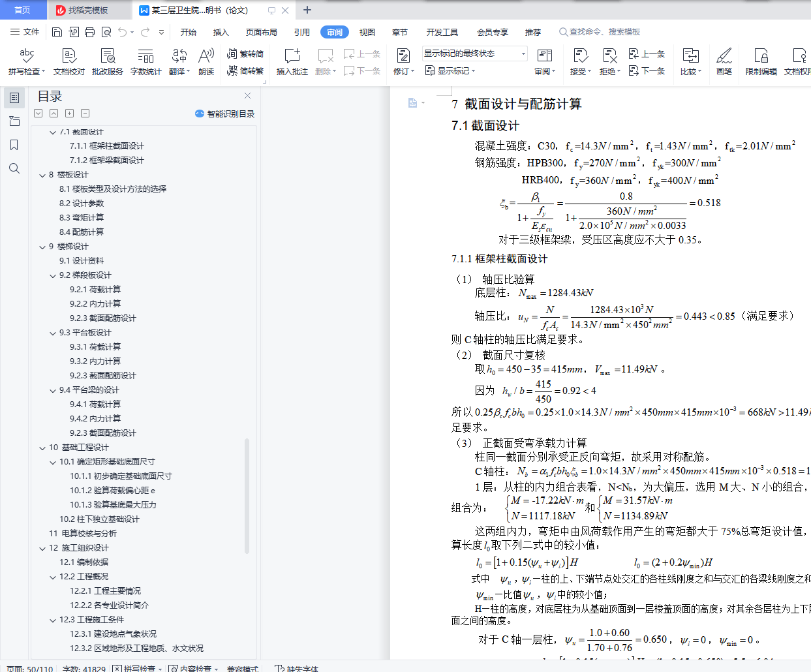Open the 比较 compare documents tool
The width and height of the screenshot is (811, 672).
point(690,62)
